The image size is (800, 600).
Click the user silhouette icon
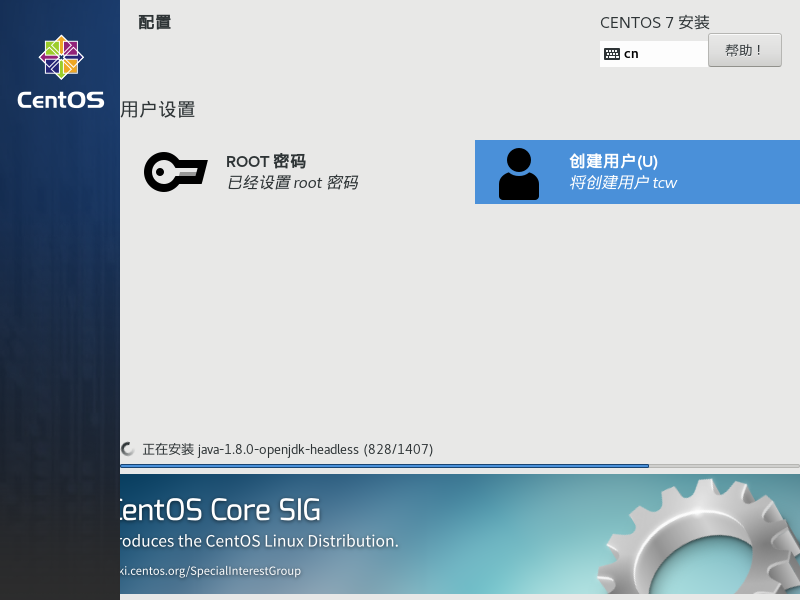coord(518,173)
